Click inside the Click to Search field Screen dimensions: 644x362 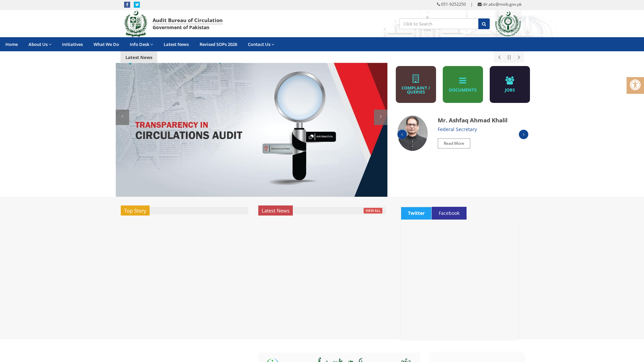tap(439, 24)
